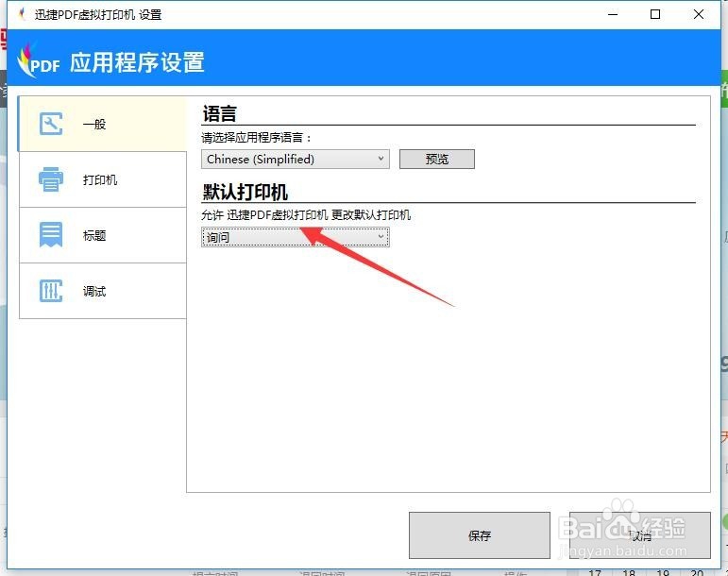The width and height of the screenshot is (728, 576).
Task: Click the 默认打印机 section heading
Action: 245,192
